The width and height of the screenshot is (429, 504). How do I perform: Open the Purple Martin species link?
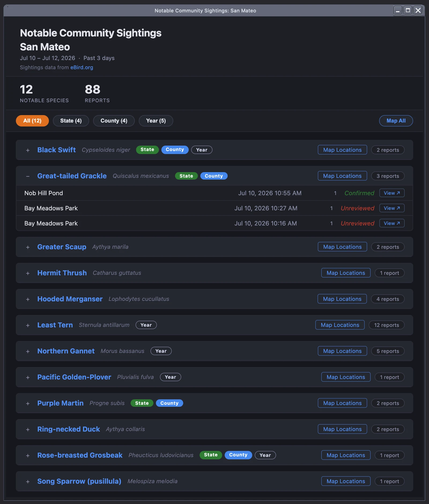60,403
